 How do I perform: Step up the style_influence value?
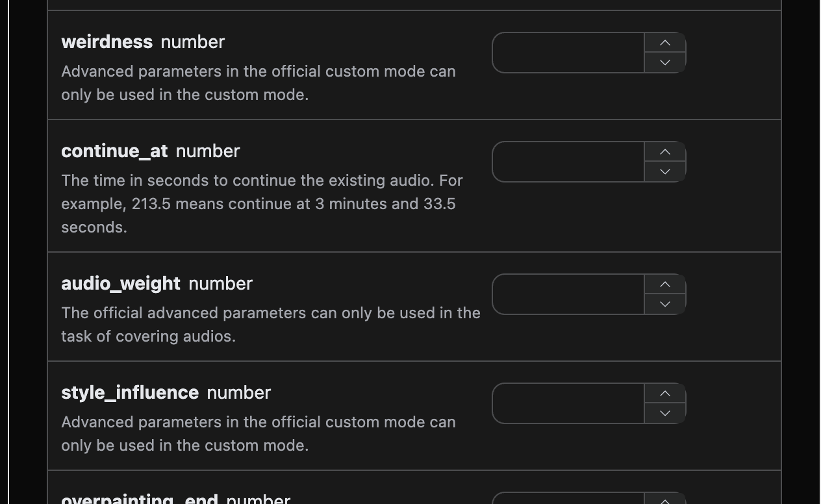664,394
